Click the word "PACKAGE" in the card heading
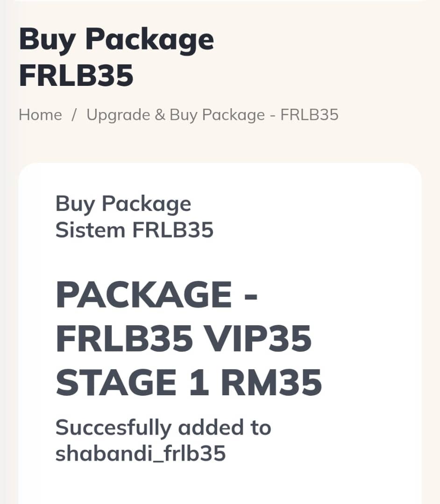 (x=143, y=295)
